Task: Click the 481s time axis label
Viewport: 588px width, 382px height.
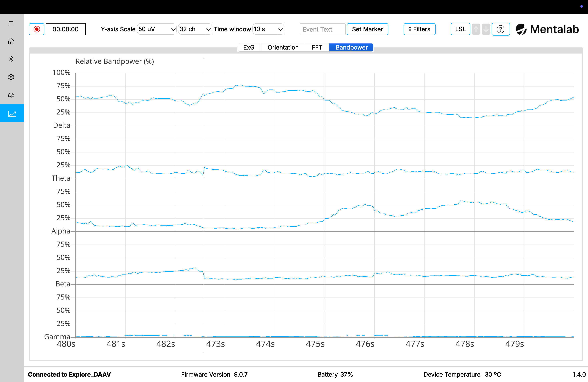Action: coord(116,344)
